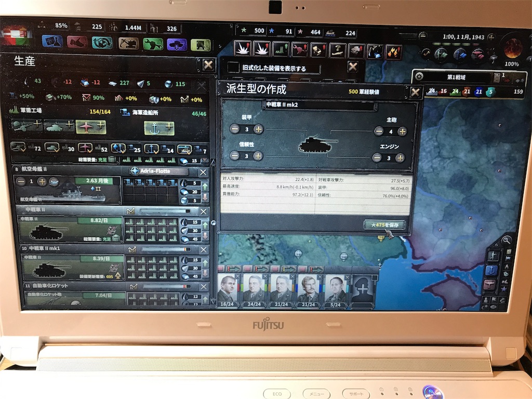Screen dimensions: 532x399
Task: Click the flame alert icon
Action: (x=393, y=52)
